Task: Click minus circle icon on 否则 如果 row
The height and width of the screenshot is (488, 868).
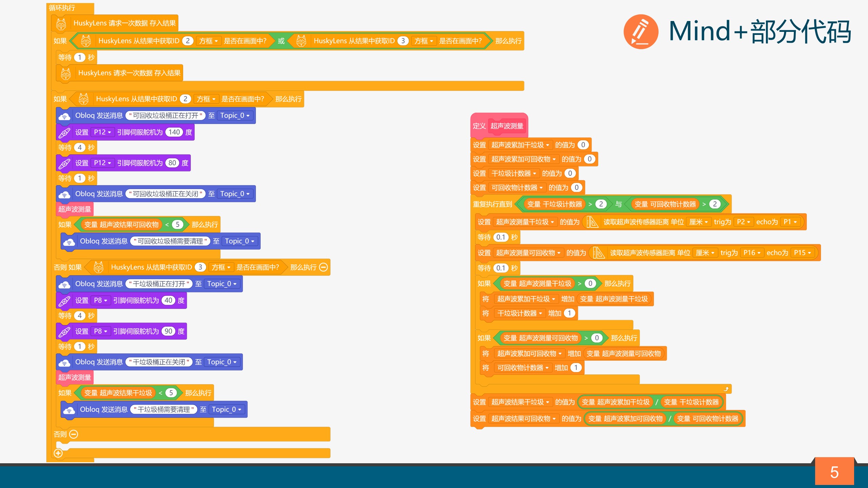Action: click(324, 267)
